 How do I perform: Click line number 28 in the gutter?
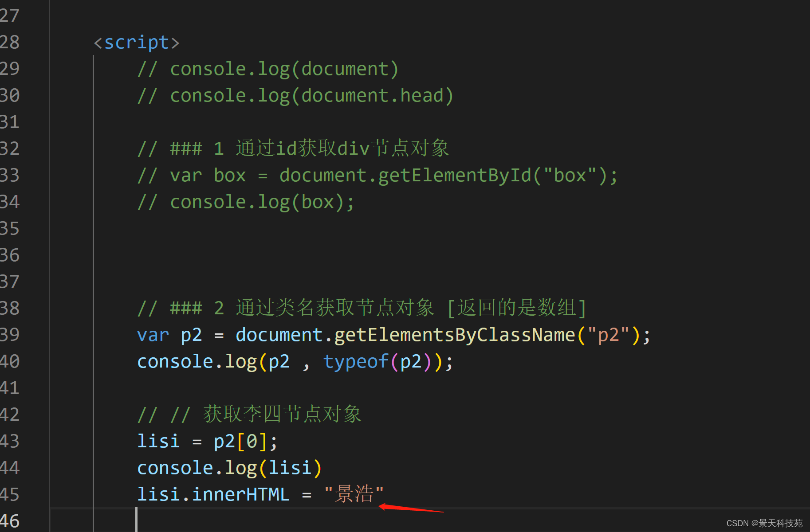click(10, 42)
